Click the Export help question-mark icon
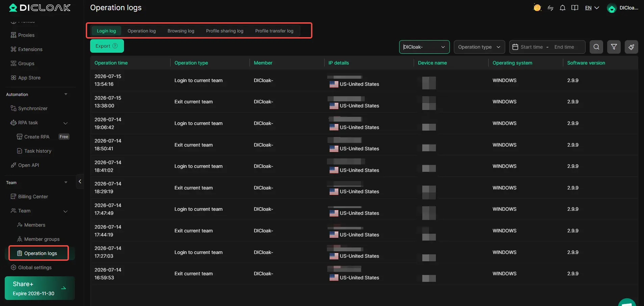Screen dimensions: 644x306 (115, 46)
